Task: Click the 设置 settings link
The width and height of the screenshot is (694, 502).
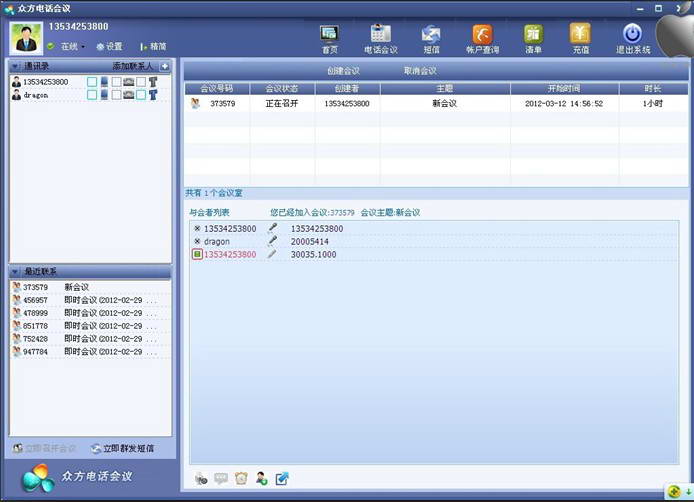Action: tap(109, 46)
